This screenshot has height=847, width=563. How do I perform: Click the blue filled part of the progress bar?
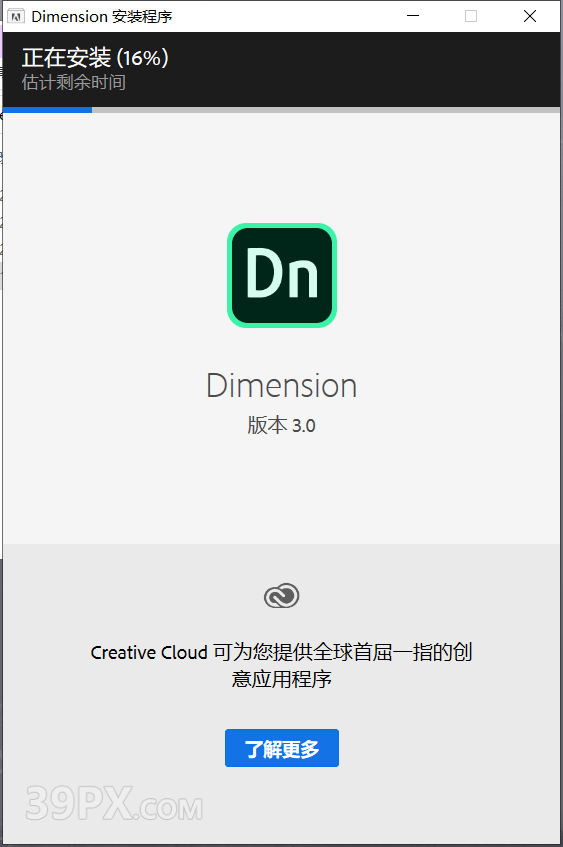[x=47, y=110]
